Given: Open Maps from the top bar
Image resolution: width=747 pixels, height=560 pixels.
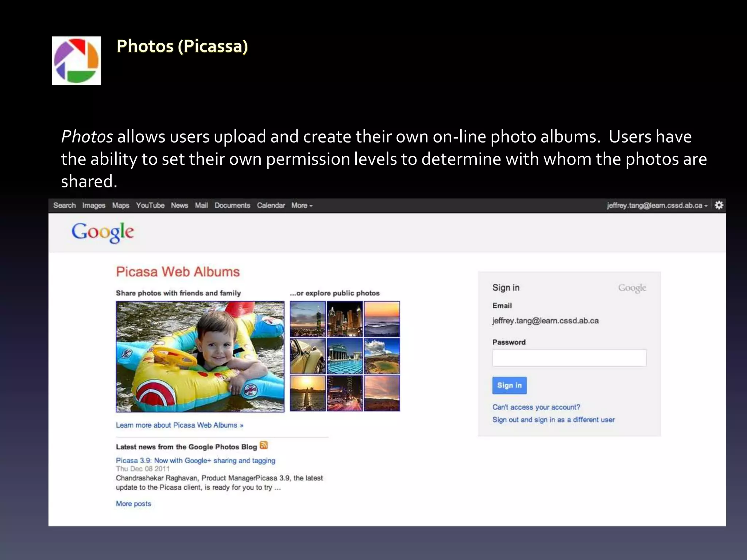Looking at the screenshot, I should pos(121,206).
